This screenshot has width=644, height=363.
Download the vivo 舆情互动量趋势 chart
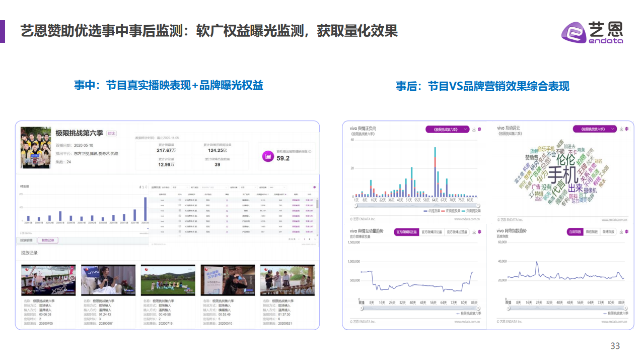point(474,232)
